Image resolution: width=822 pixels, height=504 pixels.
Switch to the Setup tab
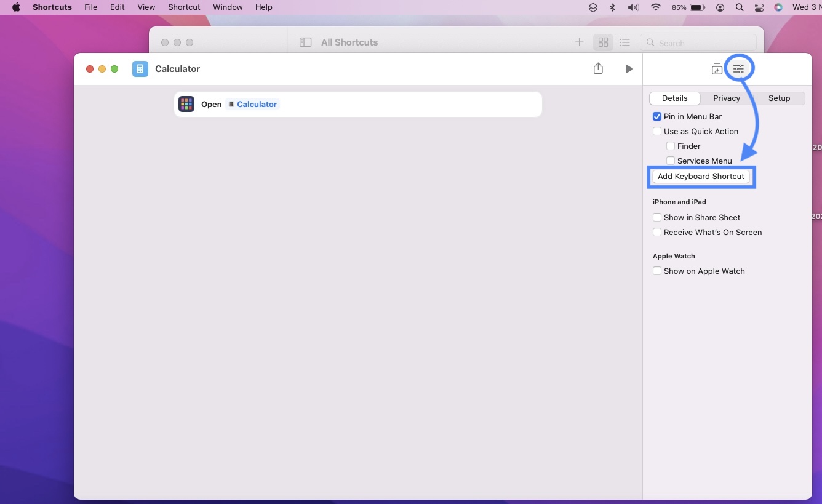click(x=779, y=98)
